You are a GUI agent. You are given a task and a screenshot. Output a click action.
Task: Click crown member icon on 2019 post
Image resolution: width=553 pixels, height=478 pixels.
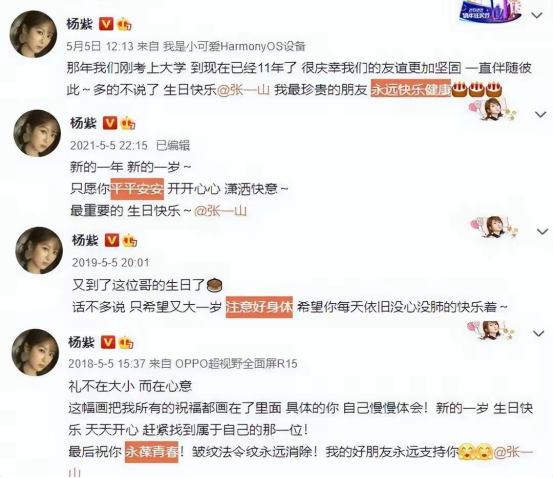(x=129, y=241)
